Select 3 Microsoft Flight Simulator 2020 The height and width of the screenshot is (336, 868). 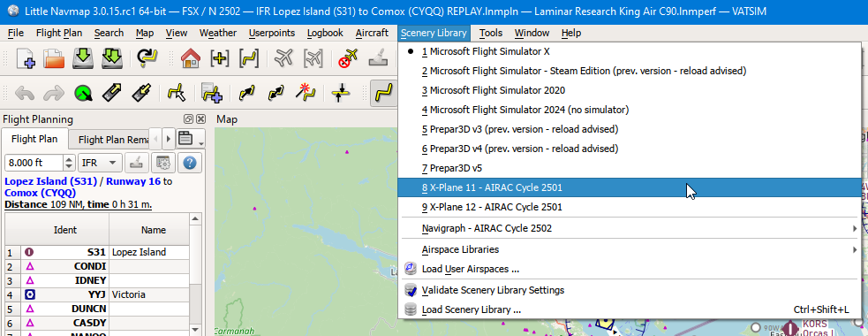[630, 90]
